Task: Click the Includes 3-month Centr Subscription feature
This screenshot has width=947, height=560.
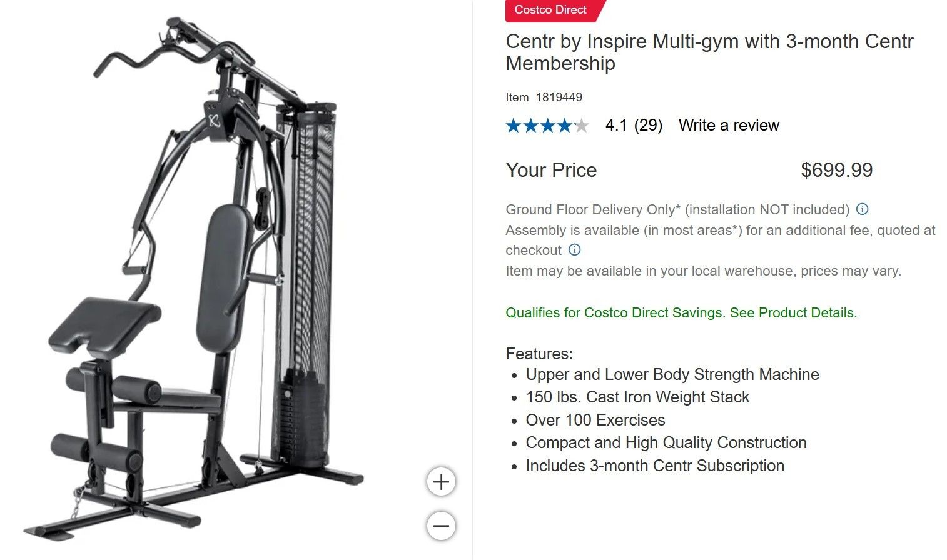Action: pyautogui.click(x=655, y=466)
